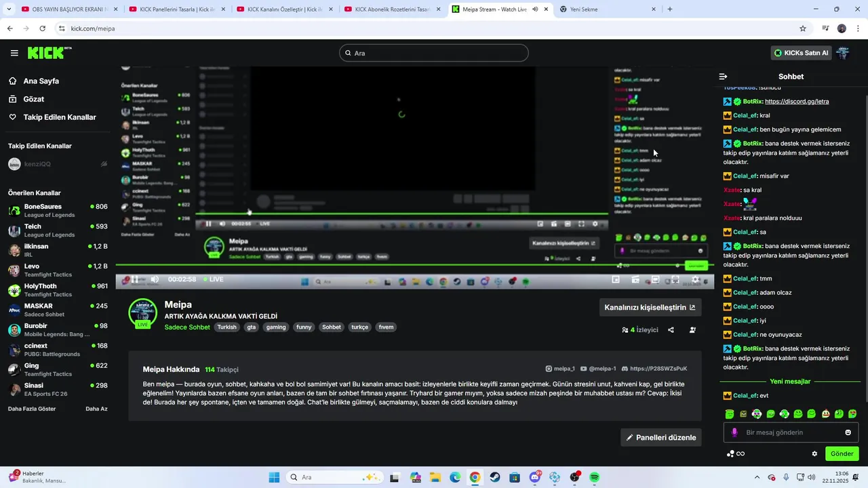The height and width of the screenshot is (488, 868).
Task: Open Steam from Windows taskbar
Action: click(495, 477)
